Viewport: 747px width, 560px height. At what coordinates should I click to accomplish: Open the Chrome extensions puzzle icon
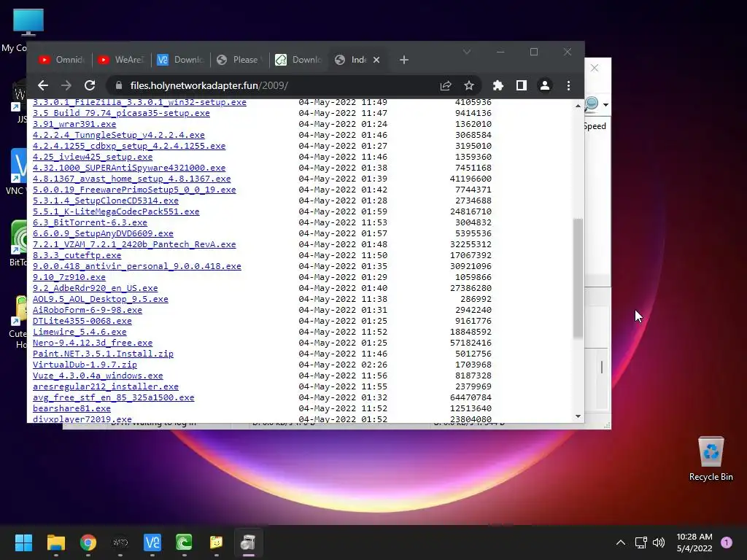(498, 86)
